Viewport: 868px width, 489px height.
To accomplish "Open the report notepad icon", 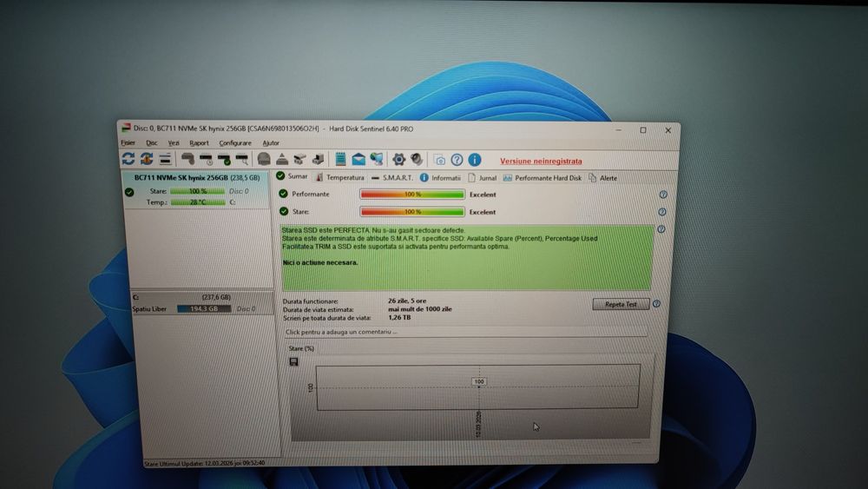I will pos(340,159).
